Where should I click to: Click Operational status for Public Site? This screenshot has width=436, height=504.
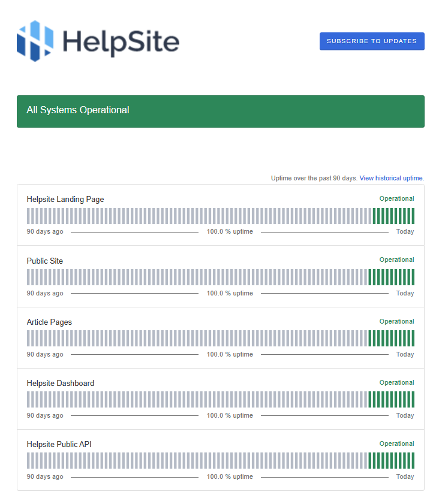(397, 259)
